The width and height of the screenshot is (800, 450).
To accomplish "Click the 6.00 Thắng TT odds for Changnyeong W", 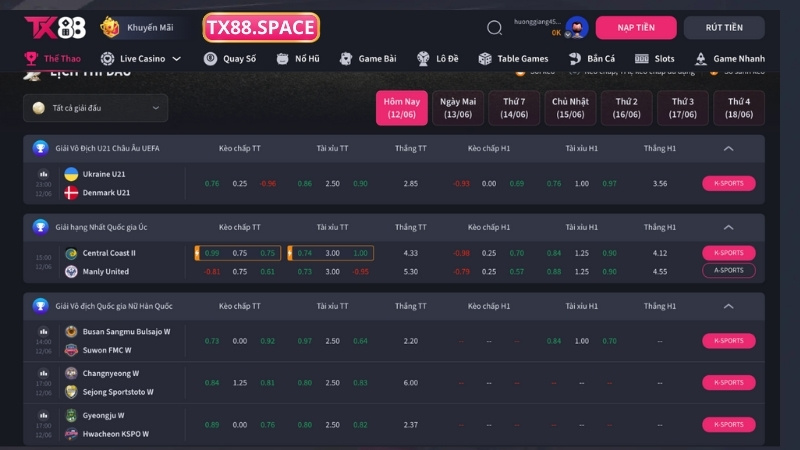I will point(411,383).
